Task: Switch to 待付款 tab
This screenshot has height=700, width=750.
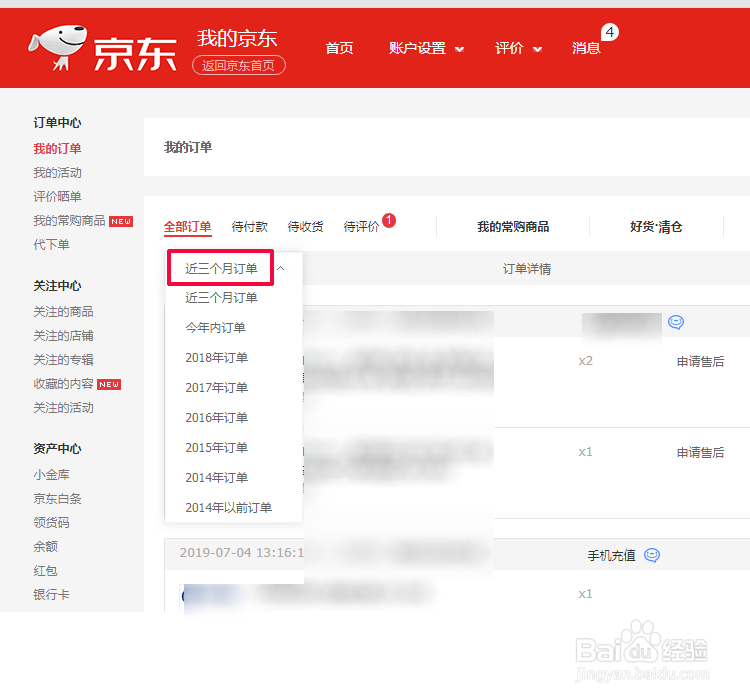Action: (249, 226)
